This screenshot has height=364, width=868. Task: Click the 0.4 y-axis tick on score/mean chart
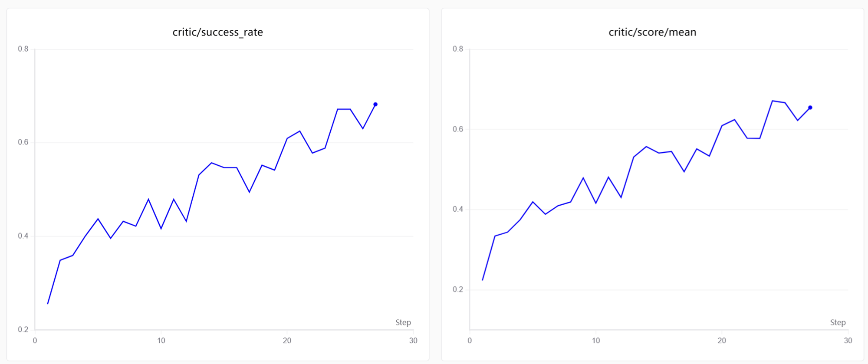458,209
